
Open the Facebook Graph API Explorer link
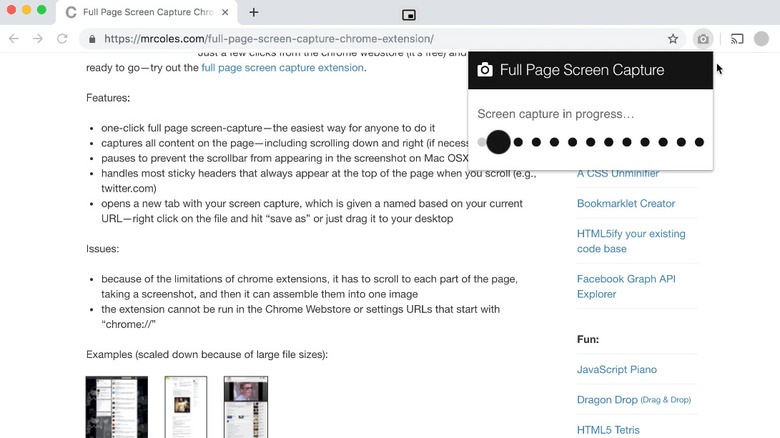[x=626, y=286]
